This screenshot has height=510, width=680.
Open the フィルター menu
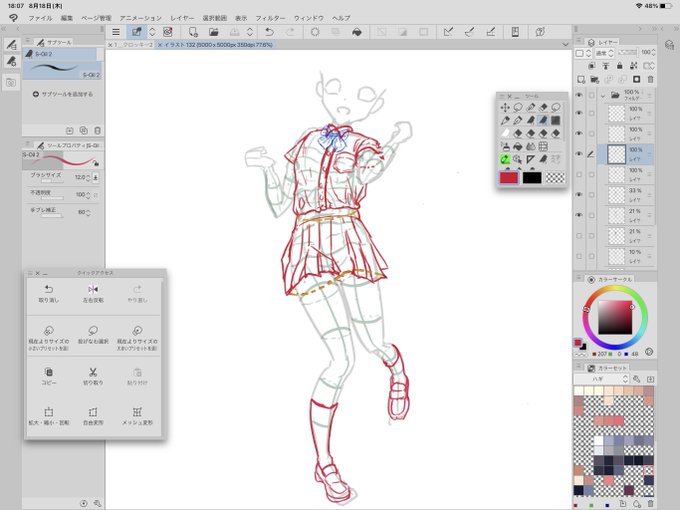(270, 18)
